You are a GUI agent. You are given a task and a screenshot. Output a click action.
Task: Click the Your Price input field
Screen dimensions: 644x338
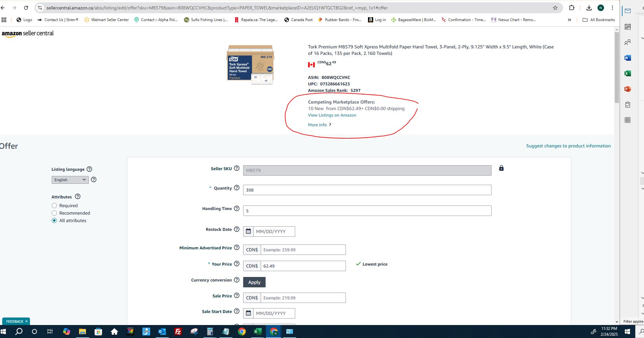[x=303, y=266]
